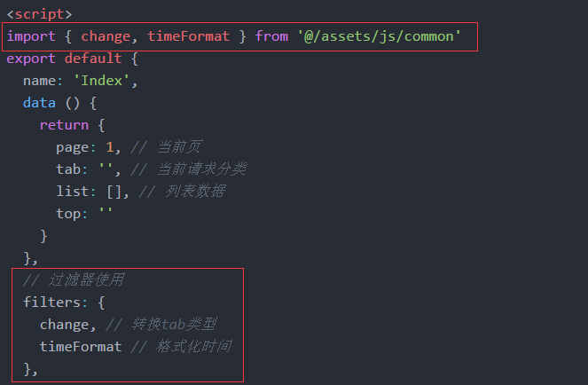Viewport: 588px width, 385px height.
Task: Click the 'top' property
Action: (68, 214)
